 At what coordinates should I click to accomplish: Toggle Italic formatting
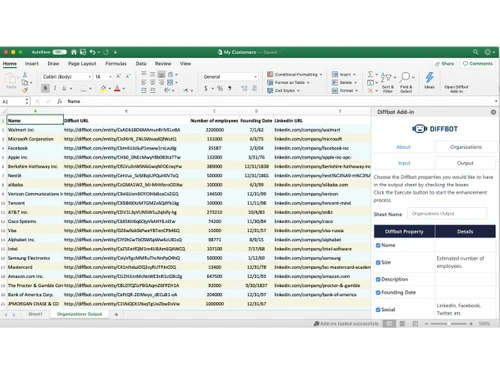55,88
